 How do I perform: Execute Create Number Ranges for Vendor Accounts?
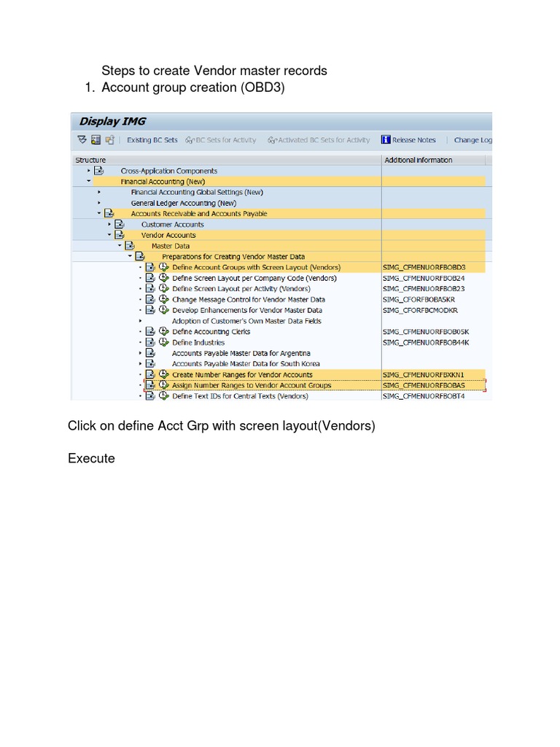[164, 374]
